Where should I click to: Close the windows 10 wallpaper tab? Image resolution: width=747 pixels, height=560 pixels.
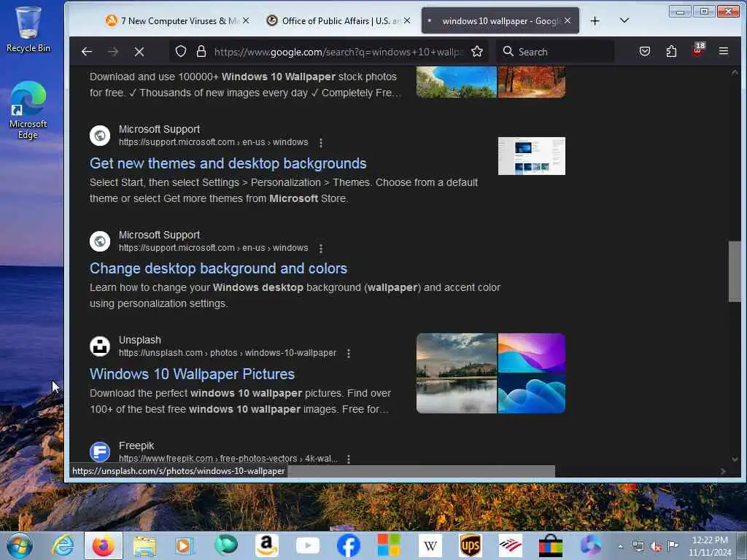[x=568, y=20]
